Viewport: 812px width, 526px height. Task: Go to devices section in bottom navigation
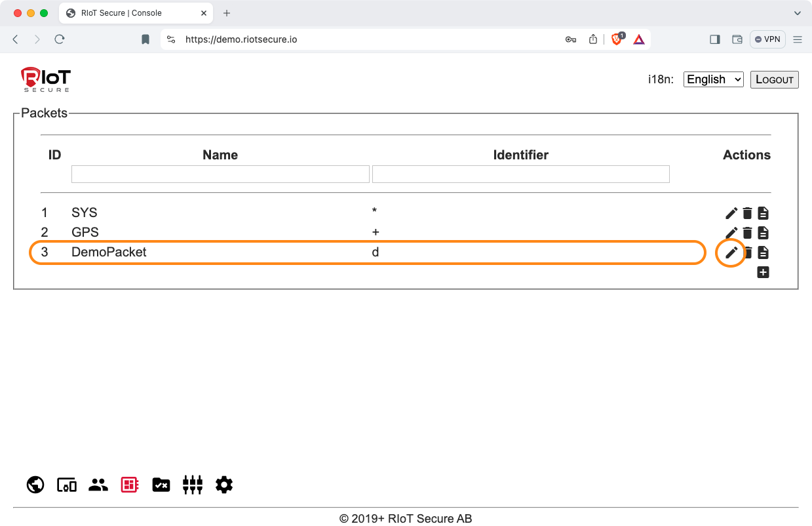67,485
